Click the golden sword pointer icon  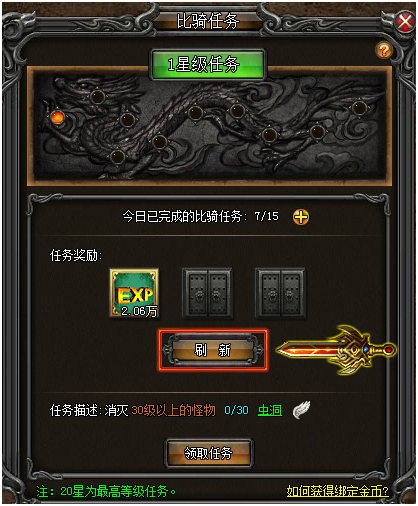(336, 350)
